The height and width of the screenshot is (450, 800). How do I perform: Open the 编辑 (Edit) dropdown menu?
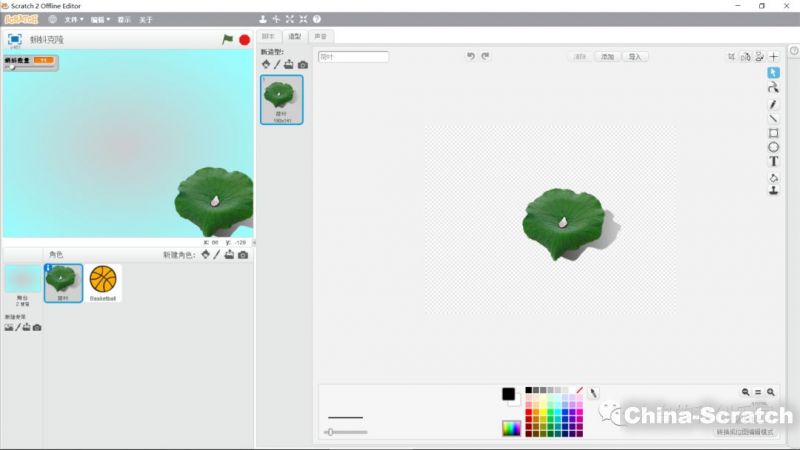pos(99,19)
